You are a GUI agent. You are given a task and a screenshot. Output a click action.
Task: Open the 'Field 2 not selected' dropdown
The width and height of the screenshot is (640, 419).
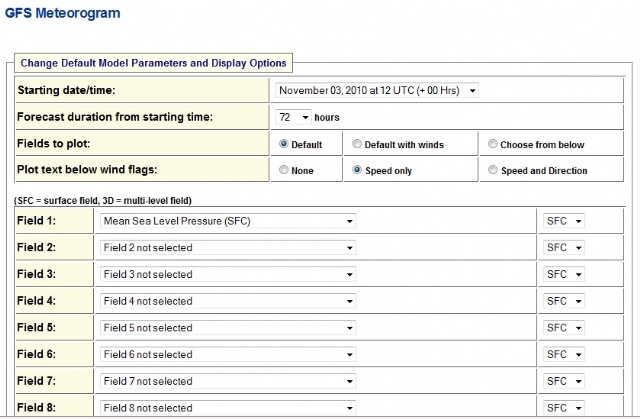click(x=228, y=248)
